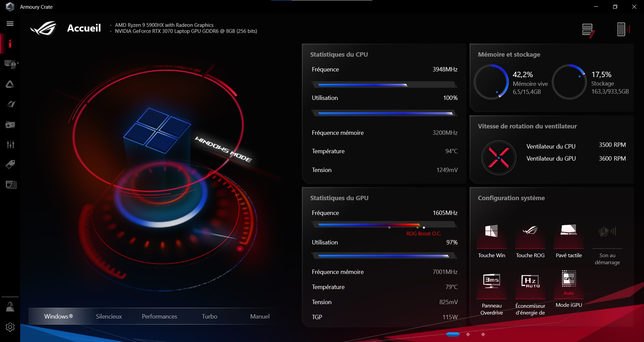Open Aura Sync from the sidebar
644x342 pixels.
click(10, 84)
